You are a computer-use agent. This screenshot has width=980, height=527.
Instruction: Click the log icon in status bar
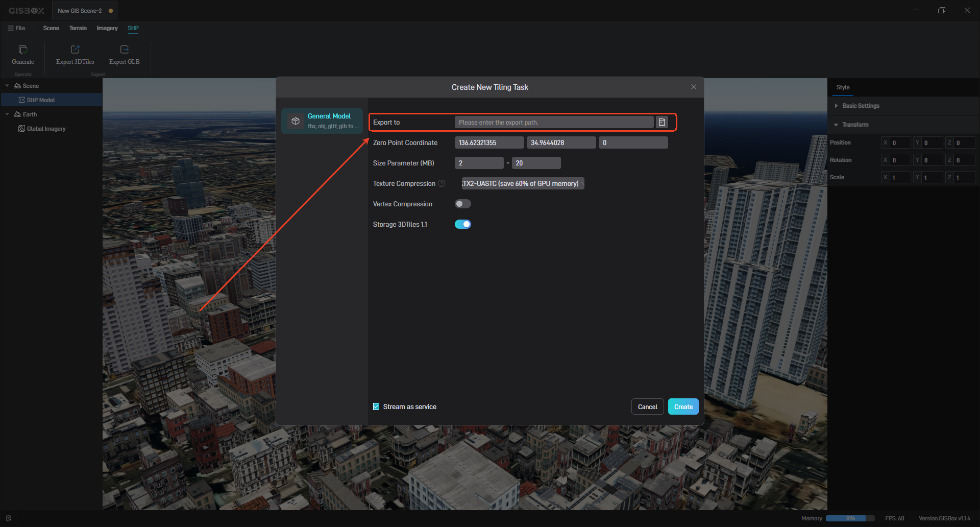(9, 518)
